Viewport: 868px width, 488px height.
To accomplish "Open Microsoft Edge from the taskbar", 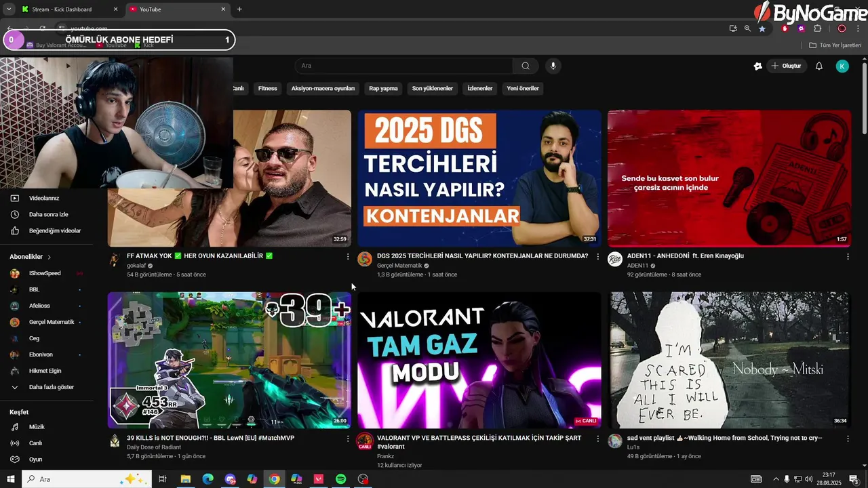I will click(208, 479).
